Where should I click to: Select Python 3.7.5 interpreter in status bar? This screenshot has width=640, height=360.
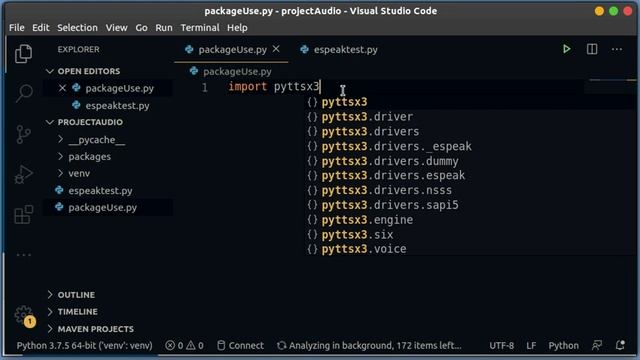click(84, 345)
